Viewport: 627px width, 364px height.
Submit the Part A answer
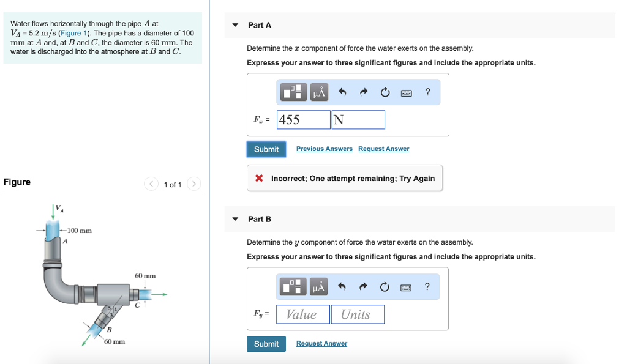(266, 149)
